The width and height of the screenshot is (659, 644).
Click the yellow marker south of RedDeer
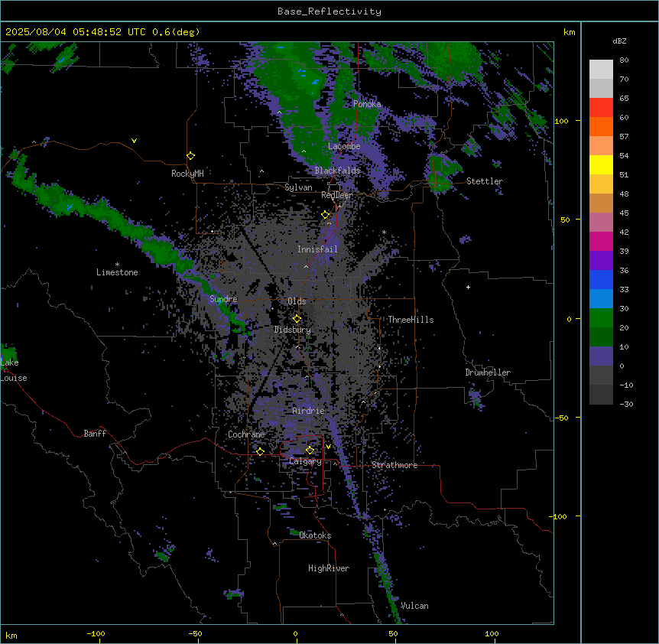click(x=325, y=214)
